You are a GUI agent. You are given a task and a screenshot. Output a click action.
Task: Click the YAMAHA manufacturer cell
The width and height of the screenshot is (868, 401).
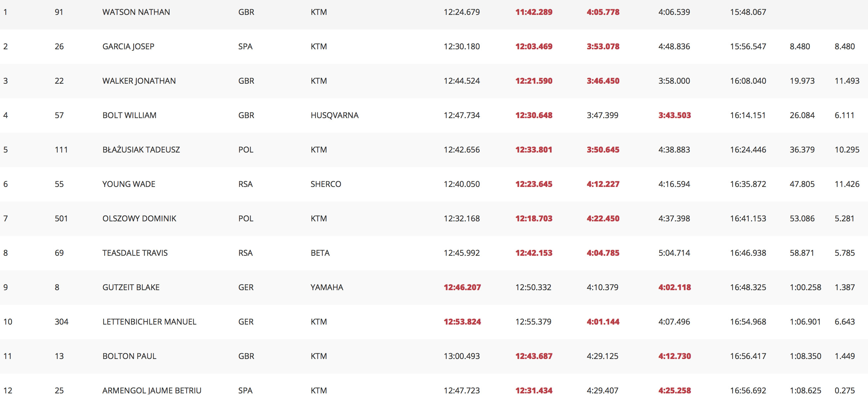327,287
